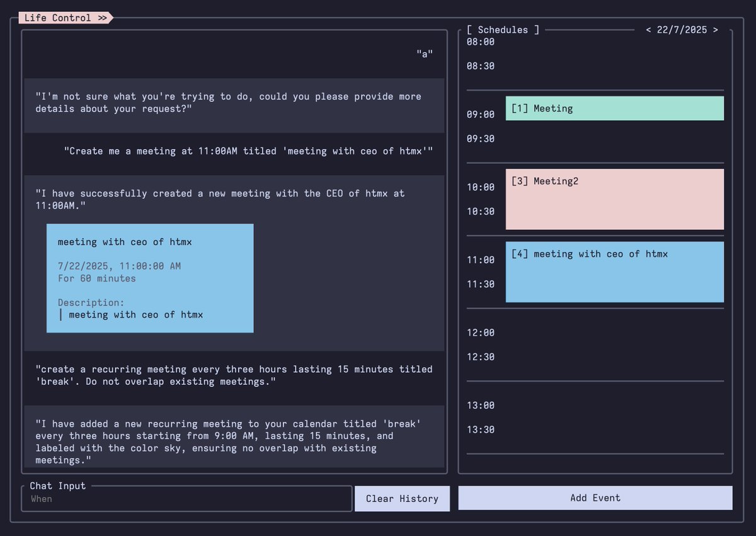This screenshot has height=536, width=756.
Task: Select the [3] Meeting2 event block
Action: point(614,199)
